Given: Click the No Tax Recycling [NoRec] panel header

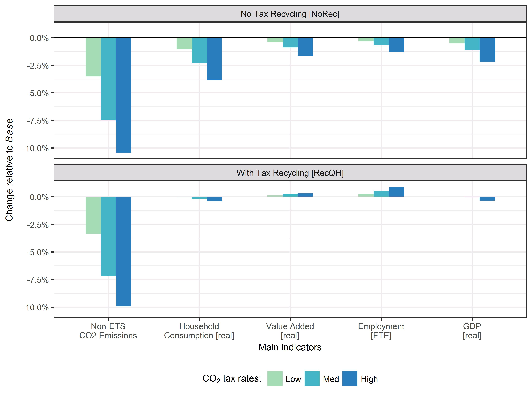Looking at the screenshot, I should coord(290,14).
